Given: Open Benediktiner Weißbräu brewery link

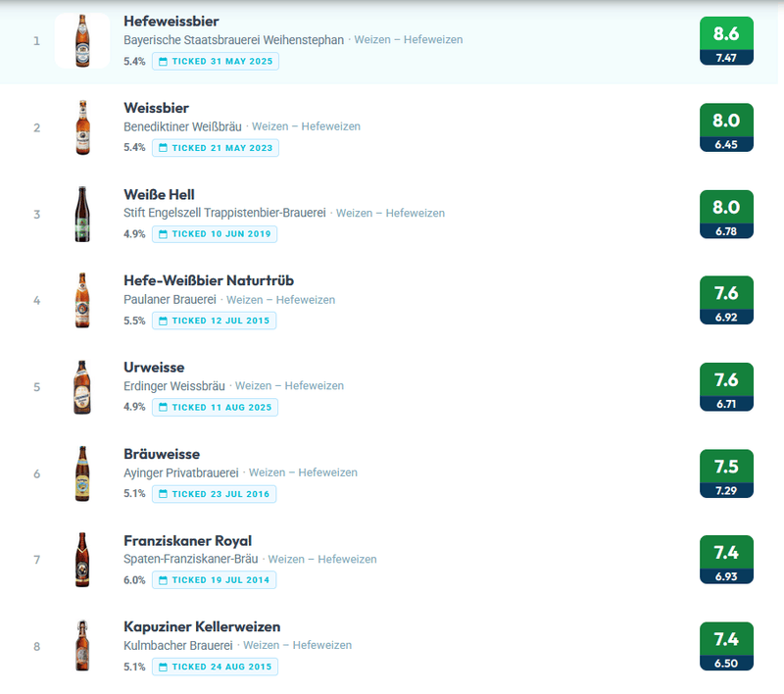Looking at the screenshot, I should [182, 126].
